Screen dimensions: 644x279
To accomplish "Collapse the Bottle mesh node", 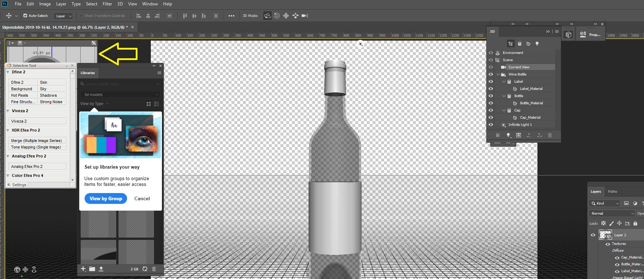I will coord(504,96).
